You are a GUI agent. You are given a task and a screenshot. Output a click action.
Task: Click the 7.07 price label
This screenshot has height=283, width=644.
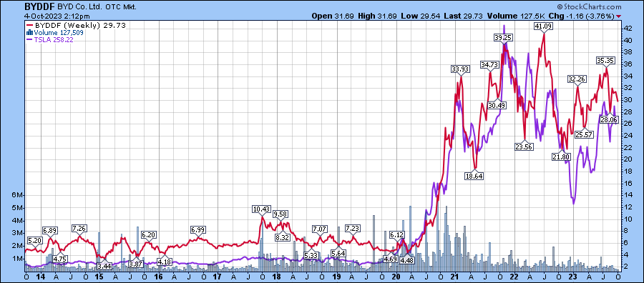click(x=320, y=229)
